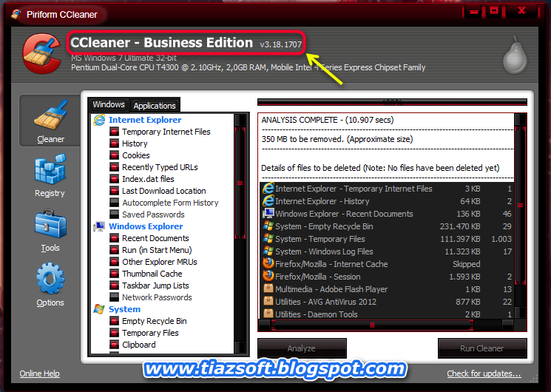The image size is (551, 392).
Task: Click IE icon on Temporary Internet Files result
Action: click(x=268, y=189)
